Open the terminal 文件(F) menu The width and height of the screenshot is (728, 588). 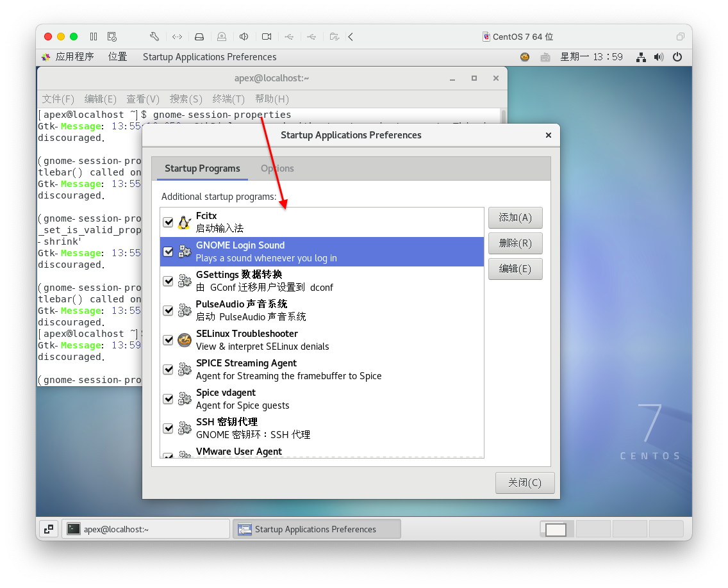[58, 99]
